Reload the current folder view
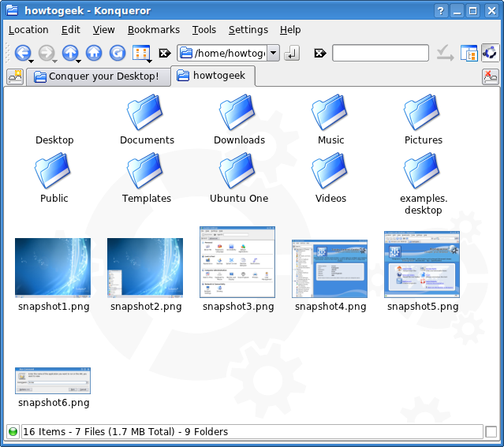This screenshot has width=504, height=447. pyautogui.click(x=118, y=53)
